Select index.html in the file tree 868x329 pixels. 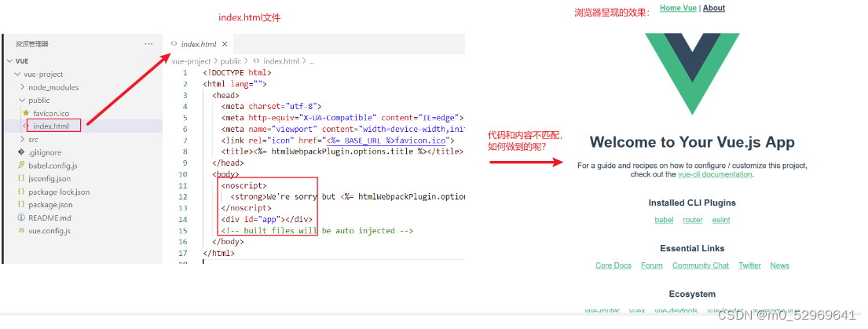point(51,126)
